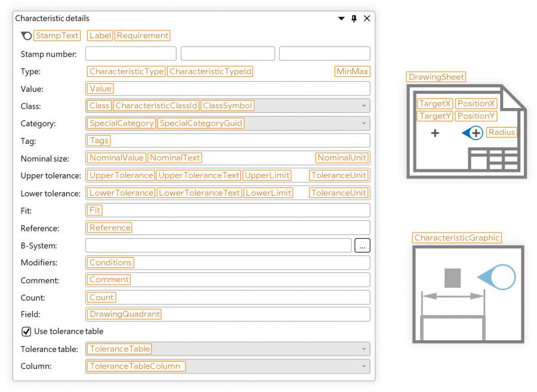
Task: Click the dimension arrow in the characteristic graphic
Action: click(x=453, y=296)
